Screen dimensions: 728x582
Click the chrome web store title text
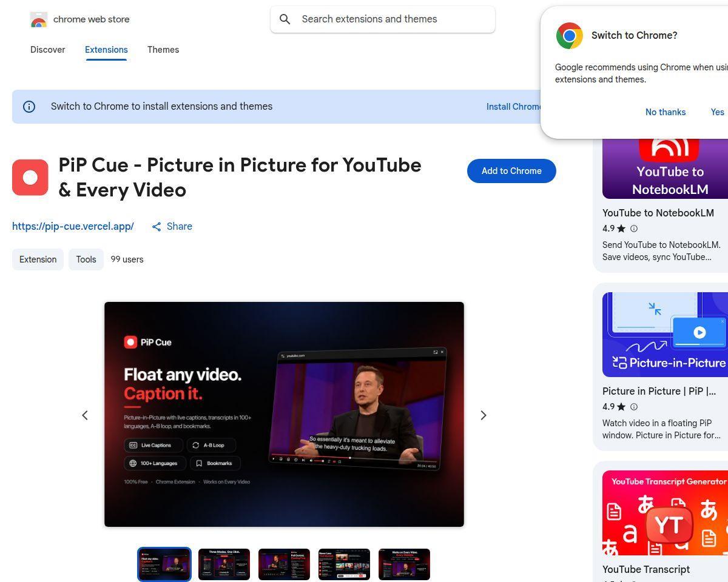[92, 19]
